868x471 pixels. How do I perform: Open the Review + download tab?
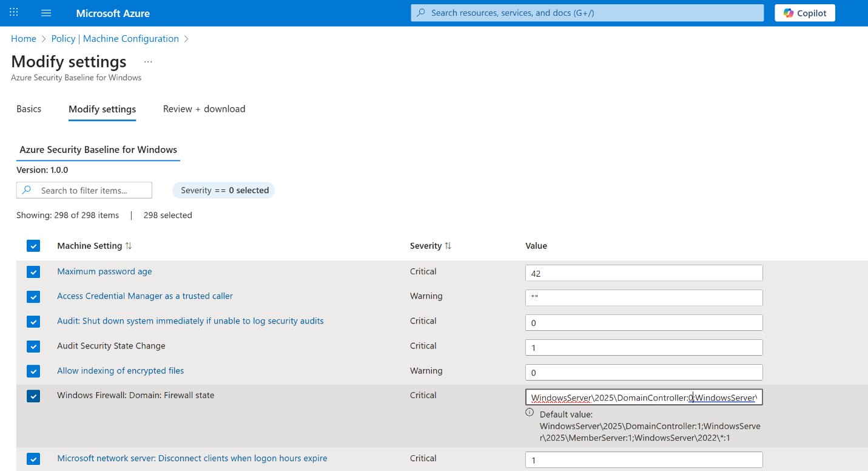pos(204,109)
